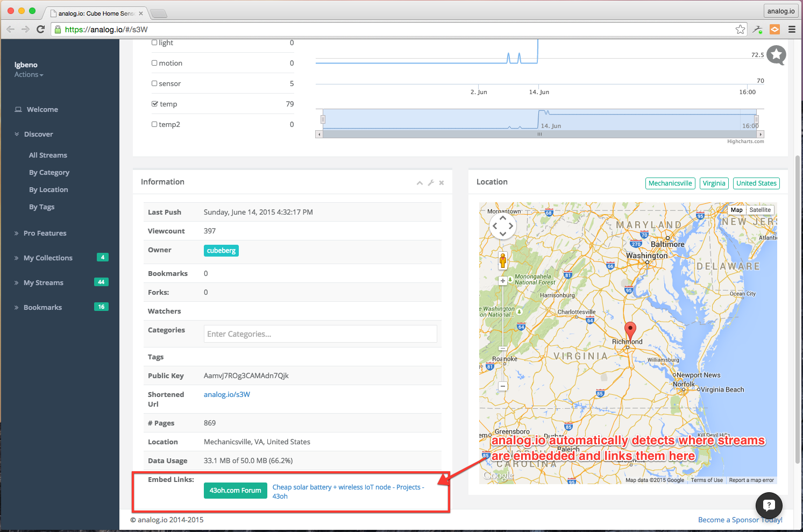Viewport: 803px width, 532px height.
Task: Click the cubeberg owner button
Action: pos(221,251)
